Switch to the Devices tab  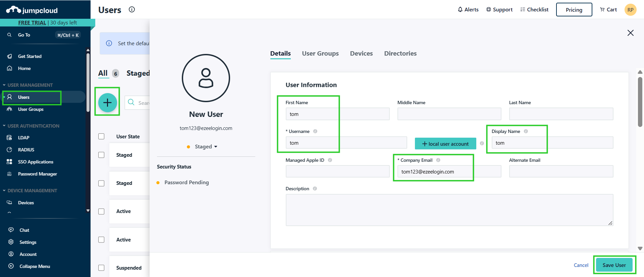pos(361,54)
